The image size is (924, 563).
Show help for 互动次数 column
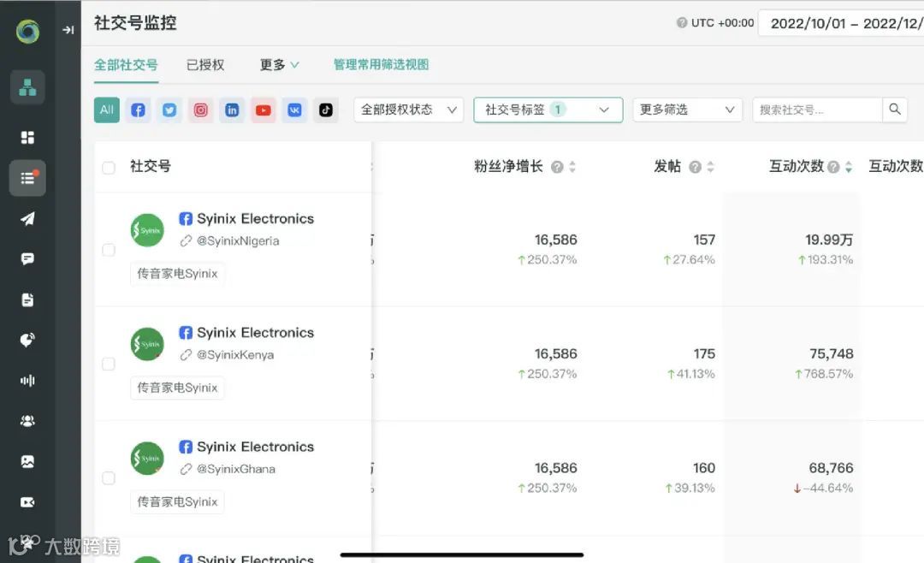coord(832,168)
